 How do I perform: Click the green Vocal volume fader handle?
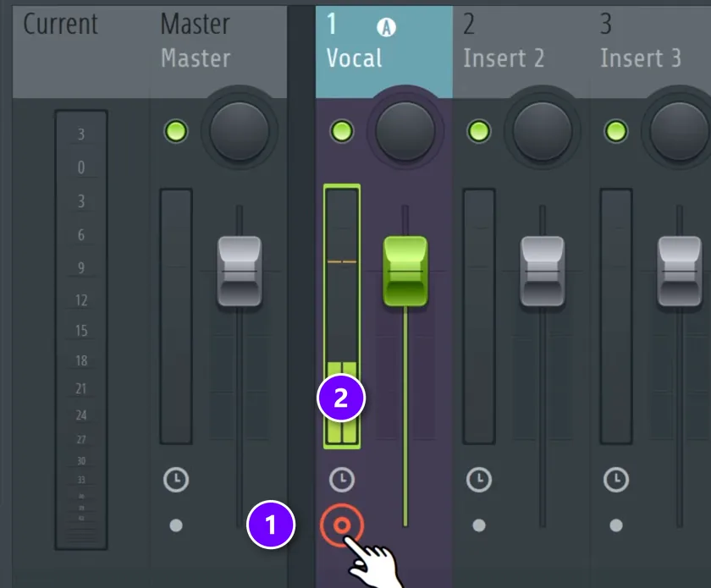405,272
